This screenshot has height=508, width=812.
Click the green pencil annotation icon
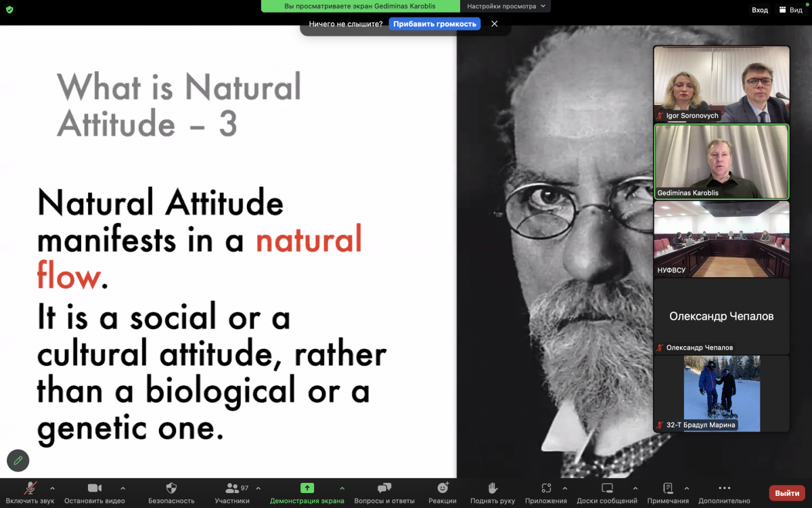coord(18,460)
